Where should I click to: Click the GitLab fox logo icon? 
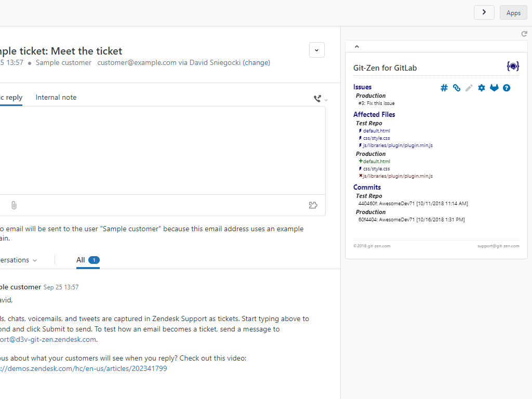pos(494,88)
